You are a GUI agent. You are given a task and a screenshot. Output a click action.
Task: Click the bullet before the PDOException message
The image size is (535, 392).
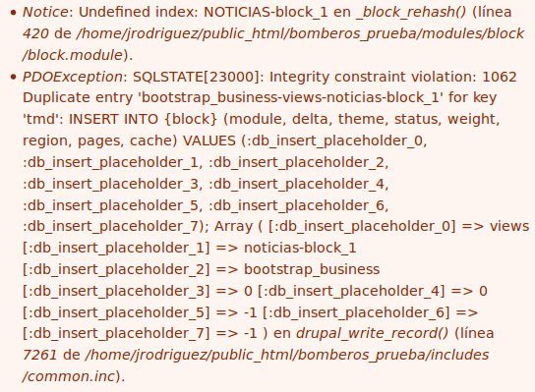(x=13, y=78)
